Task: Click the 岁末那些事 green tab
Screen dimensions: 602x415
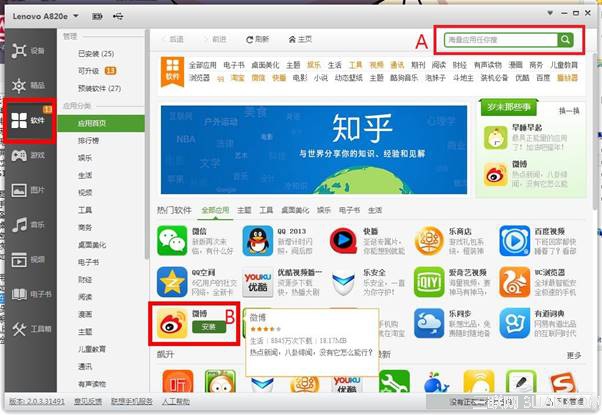Action: coord(509,107)
